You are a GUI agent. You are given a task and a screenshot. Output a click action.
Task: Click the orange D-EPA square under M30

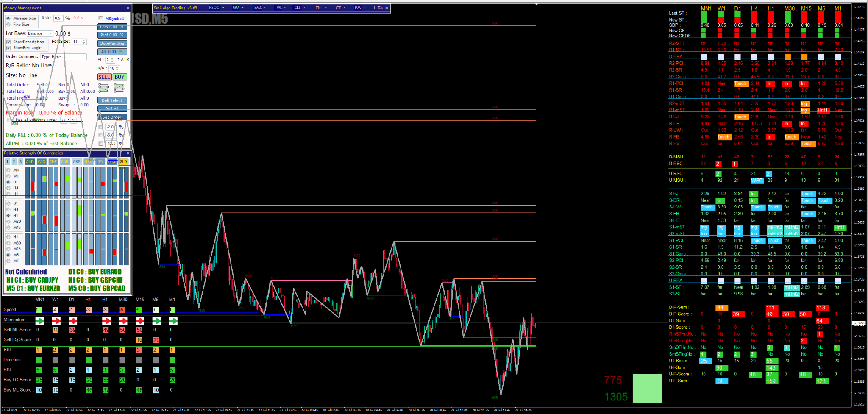[x=787, y=57]
